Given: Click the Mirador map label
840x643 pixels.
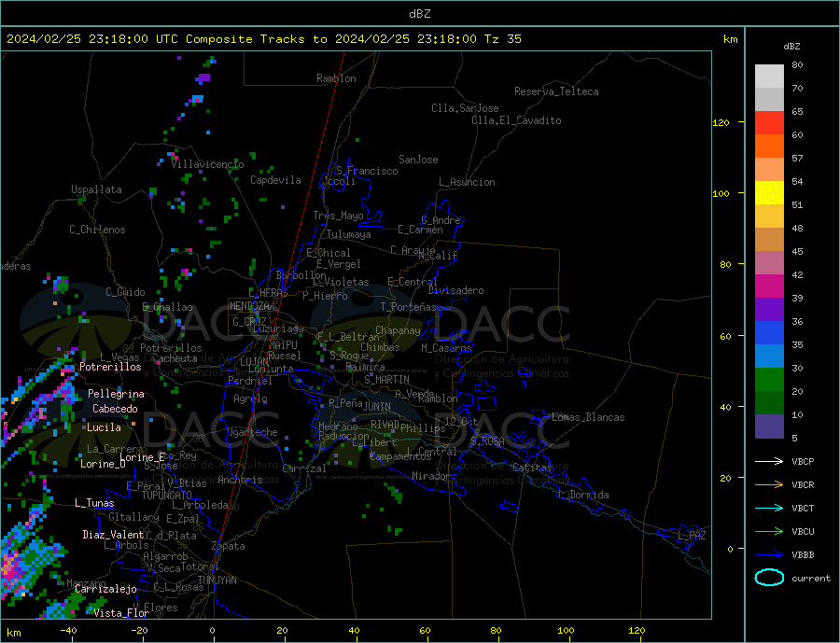Looking at the screenshot, I should tap(431, 476).
